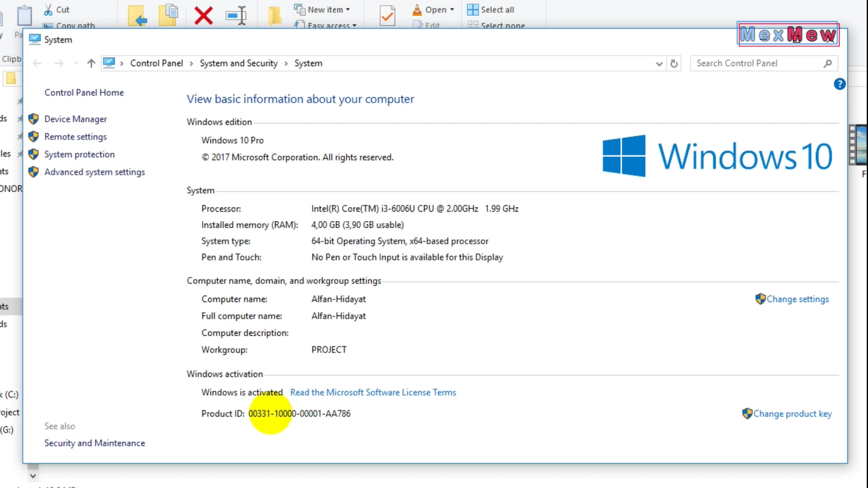Click the Windows 10 logo
868x488 pixels.
717,156
